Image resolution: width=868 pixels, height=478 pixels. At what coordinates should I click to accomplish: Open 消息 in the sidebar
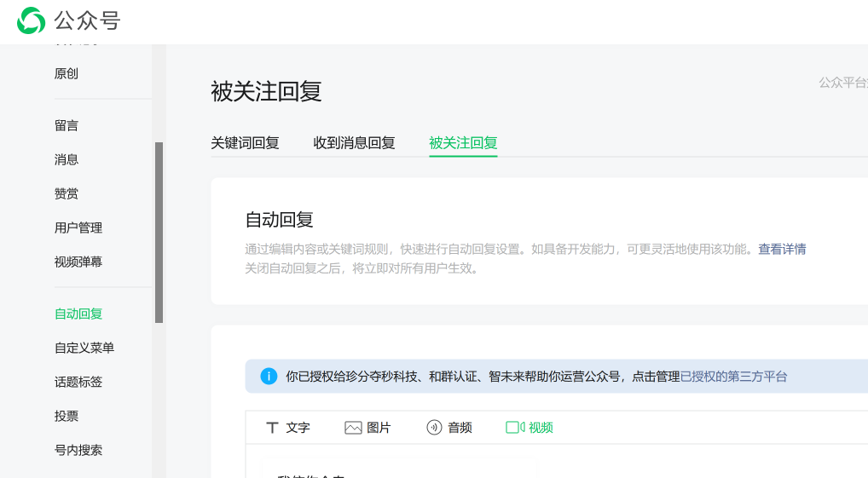(x=67, y=160)
